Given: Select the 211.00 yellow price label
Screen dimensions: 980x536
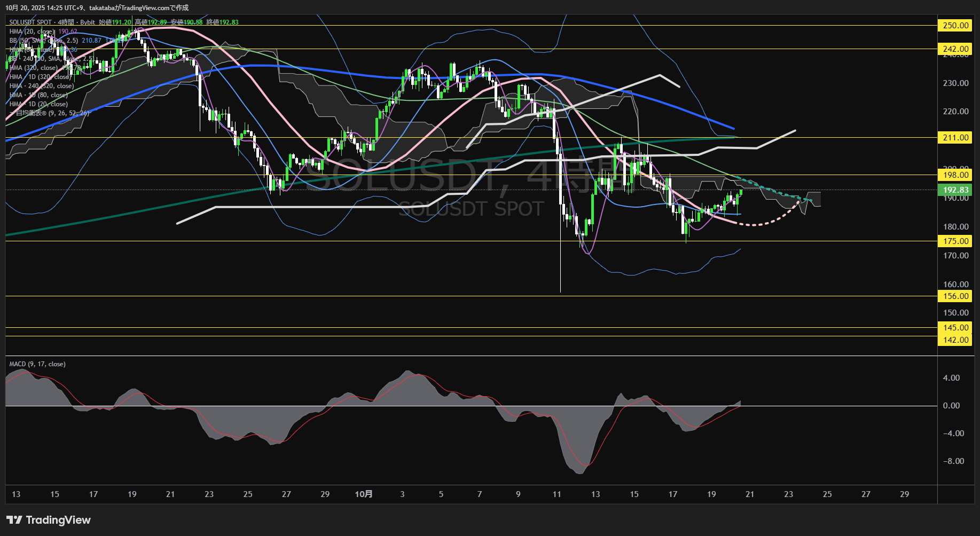Looking at the screenshot, I should click(955, 138).
